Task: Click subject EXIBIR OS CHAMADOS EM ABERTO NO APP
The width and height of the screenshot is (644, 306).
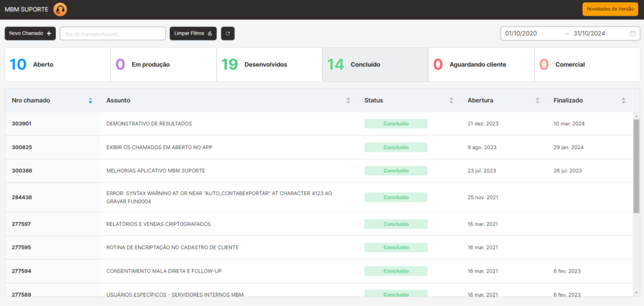Action: click(159, 147)
